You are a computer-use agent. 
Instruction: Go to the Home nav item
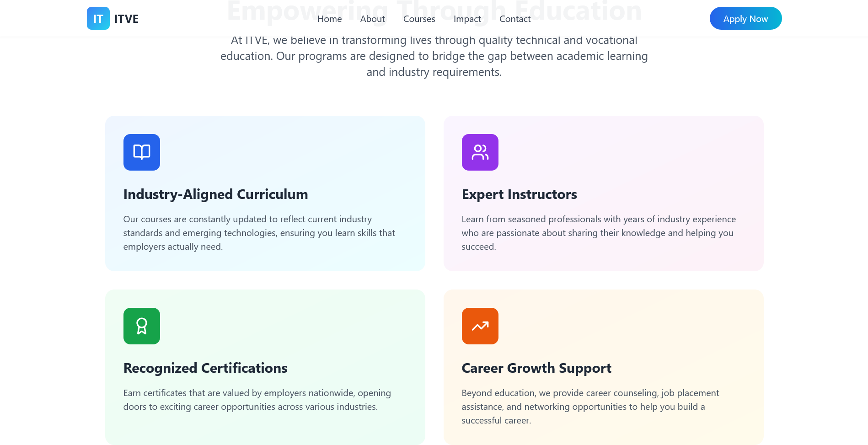[x=329, y=19]
